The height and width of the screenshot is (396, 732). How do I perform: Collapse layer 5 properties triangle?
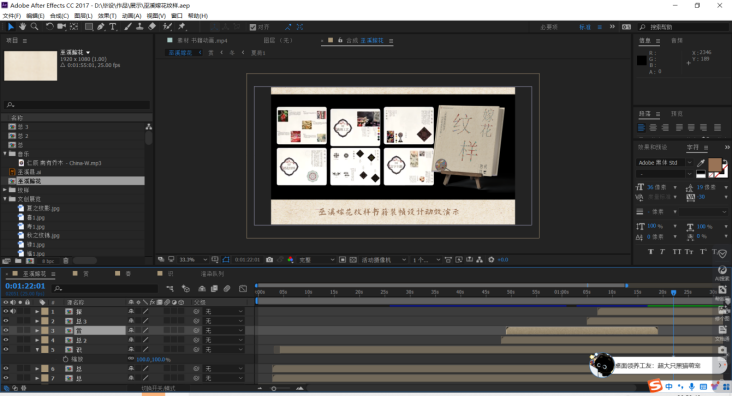[x=37, y=349]
